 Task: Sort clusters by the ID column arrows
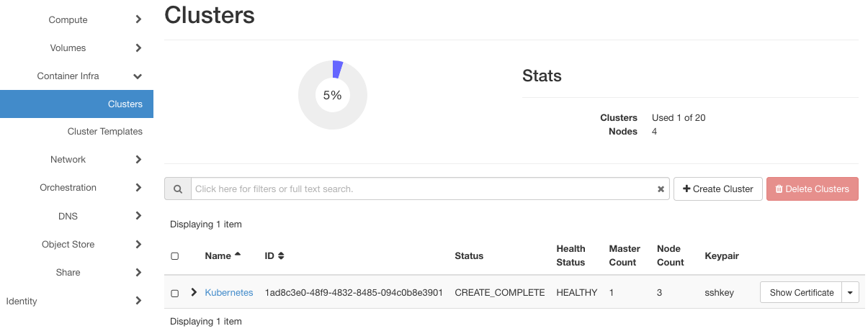[281, 255]
